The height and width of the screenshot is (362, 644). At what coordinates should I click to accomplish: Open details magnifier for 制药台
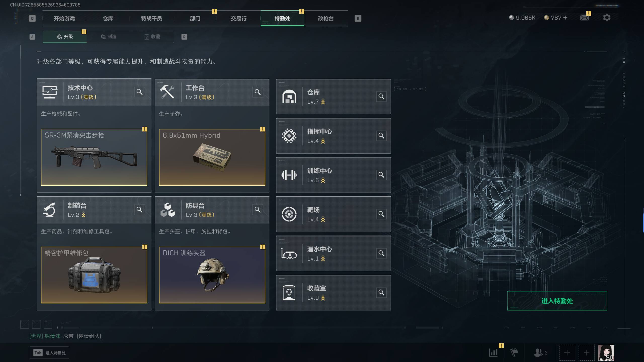coord(139,210)
